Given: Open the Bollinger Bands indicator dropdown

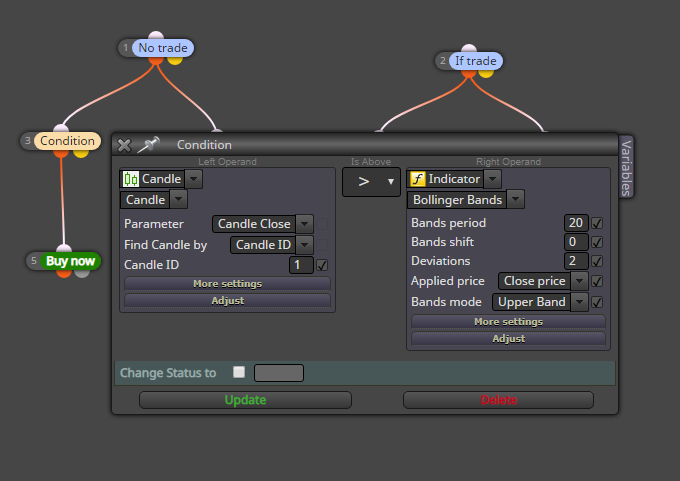Looking at the screenshot, I should 516,200.
